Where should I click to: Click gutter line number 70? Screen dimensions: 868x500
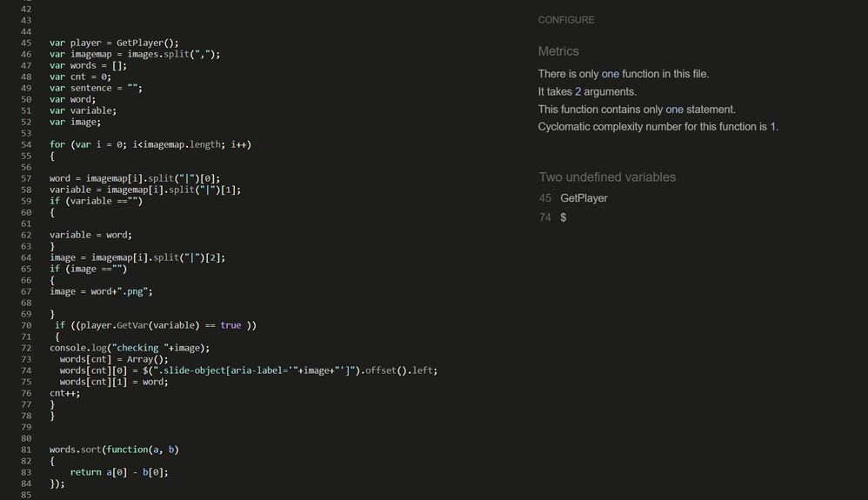point(25,325)
